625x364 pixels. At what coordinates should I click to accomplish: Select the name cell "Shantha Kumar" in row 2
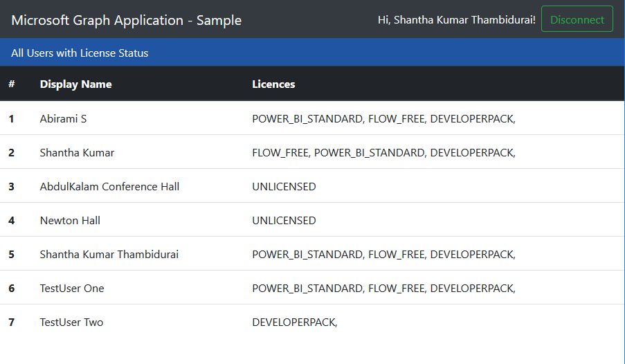[x=77, y=152]
